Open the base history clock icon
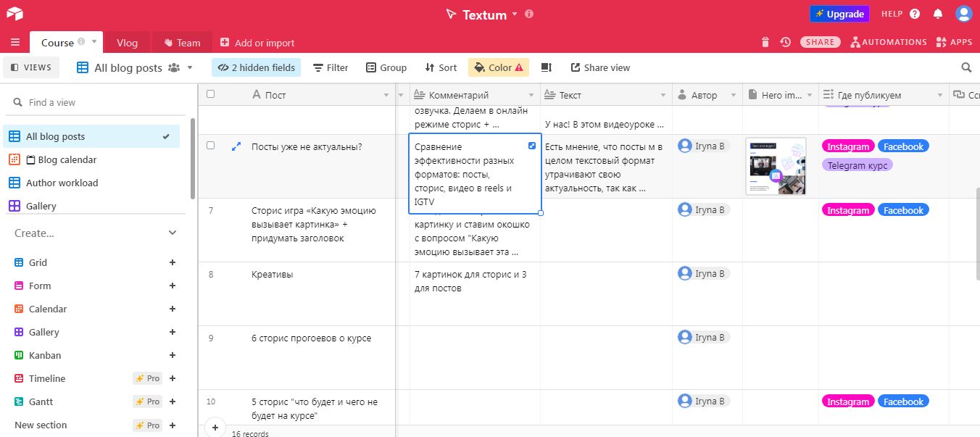This screenshot has width=980, height=437. click(x=785, y=42)
